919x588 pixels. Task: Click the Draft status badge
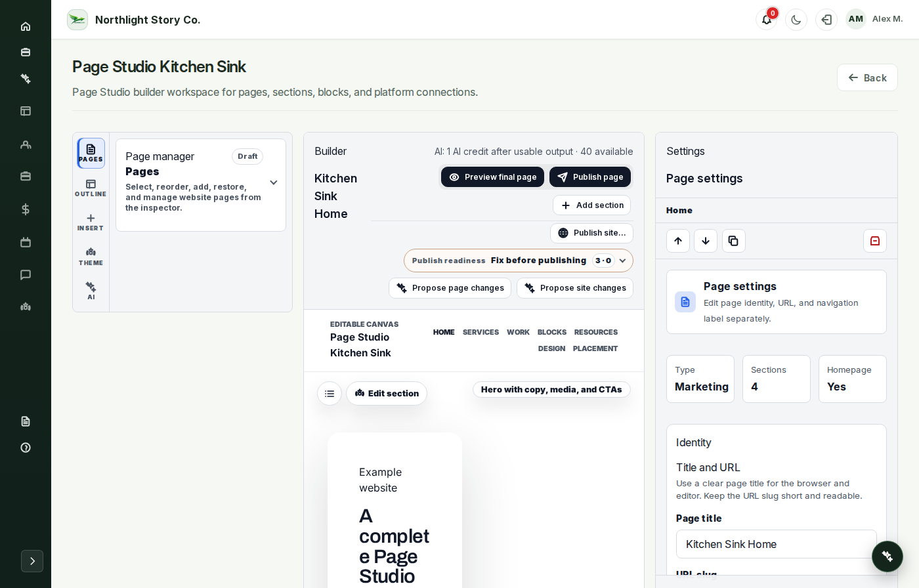pos(247,156)
